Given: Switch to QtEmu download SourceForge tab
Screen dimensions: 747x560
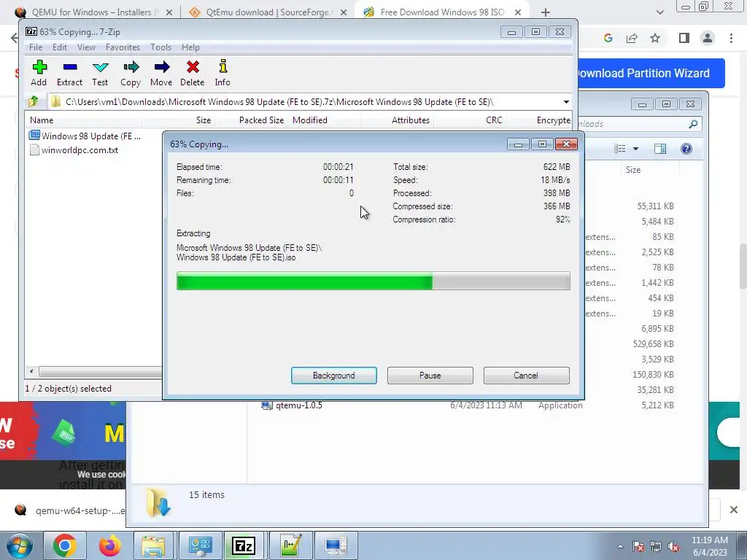Looking at the screenshot, I should pos(267,12).
